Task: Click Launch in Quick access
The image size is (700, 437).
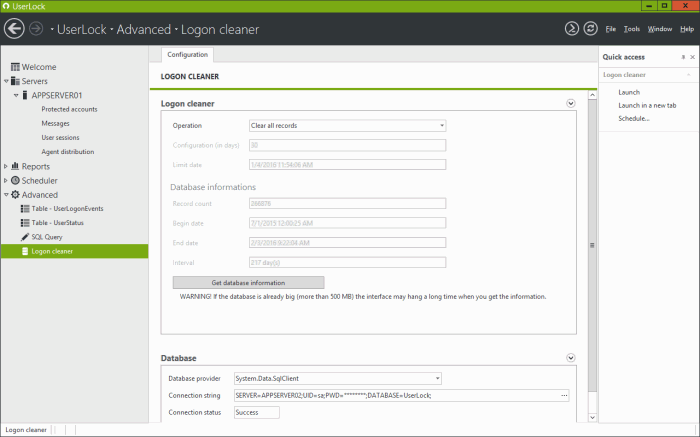Action: (629, 92)
